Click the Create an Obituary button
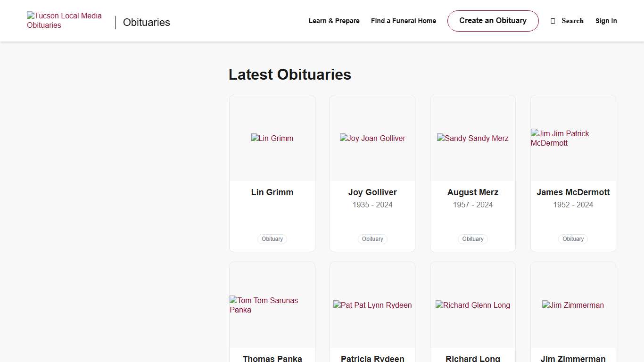This screenshot has height=362, width=644. pos(493,21)
